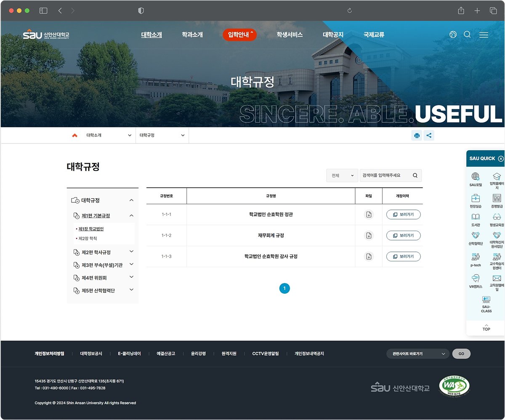Select 제2장 학칙 in sidebar

coord(88,239)
